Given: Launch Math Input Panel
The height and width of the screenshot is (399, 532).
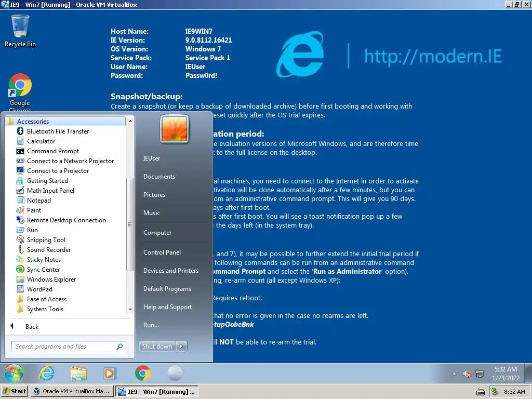Looking at the screenshot, I should [x=50, y=190].
